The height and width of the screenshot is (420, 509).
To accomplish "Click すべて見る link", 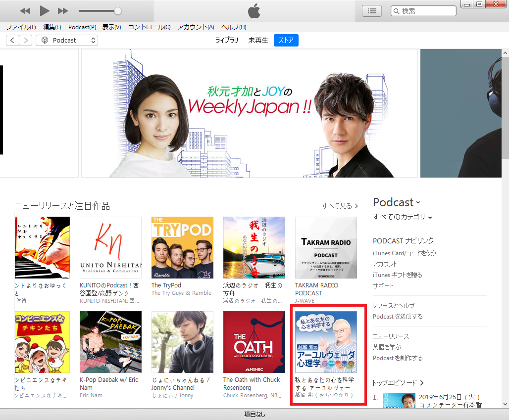I will click(340, 206).
